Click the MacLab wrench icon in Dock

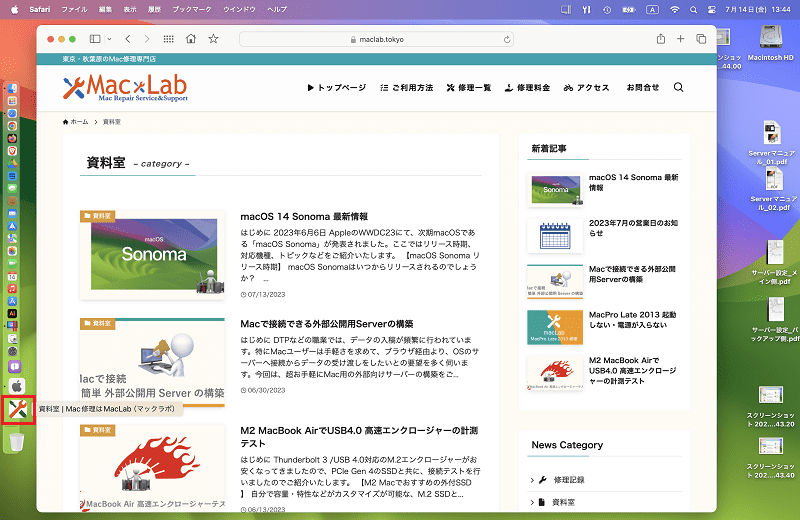18,409
